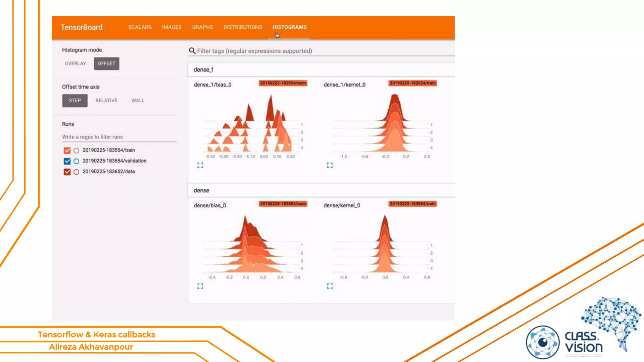
Task: Set offset time axis to WALL
Action: [138, 101]
